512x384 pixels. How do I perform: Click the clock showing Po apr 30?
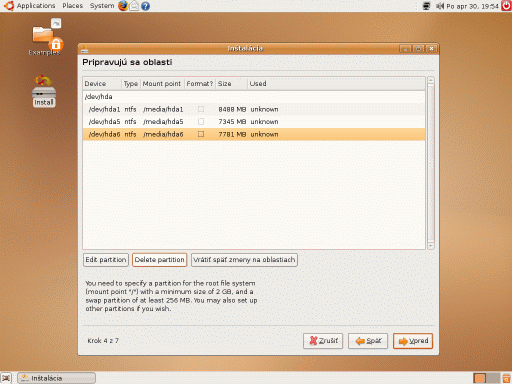472,6
